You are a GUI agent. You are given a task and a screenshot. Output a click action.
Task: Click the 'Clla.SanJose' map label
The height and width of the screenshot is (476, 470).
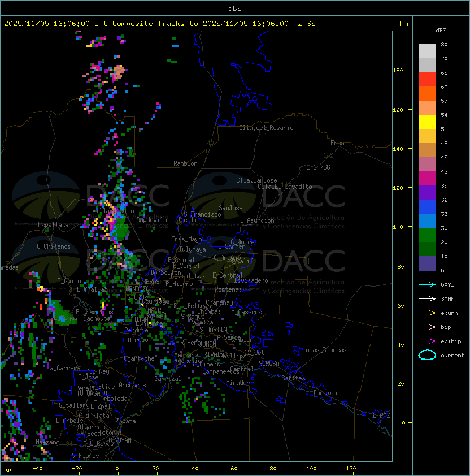(256, 180)
